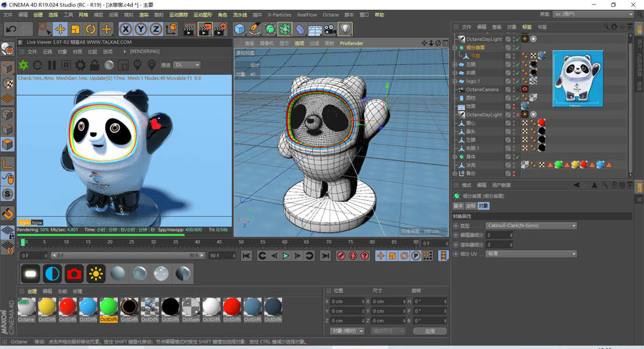Toggle the green check for 身体
Screen dimensions: 644x349
[x=517, y=156]
